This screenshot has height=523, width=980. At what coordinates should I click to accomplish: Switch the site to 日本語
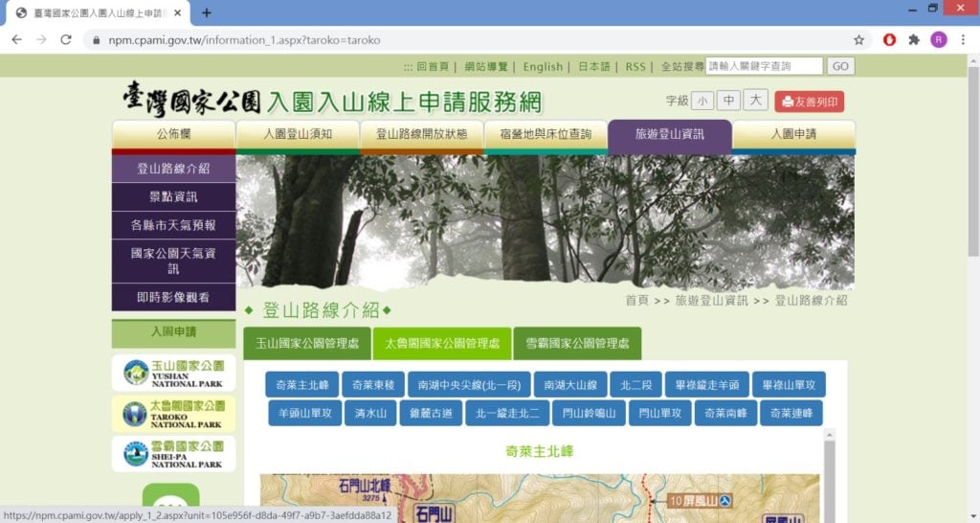[x=593, y=66]
